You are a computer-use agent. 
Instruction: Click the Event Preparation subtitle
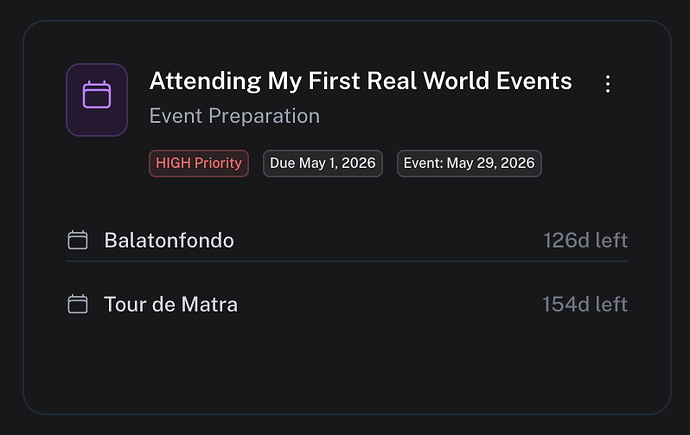234,116
